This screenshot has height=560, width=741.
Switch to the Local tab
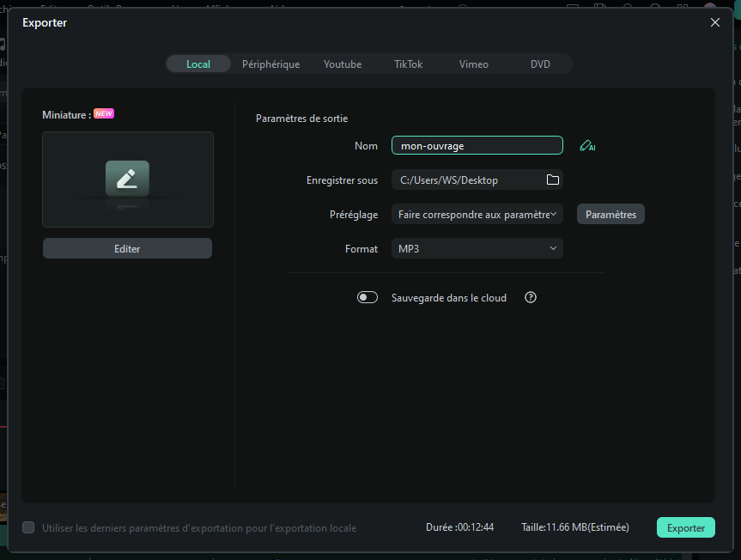click(x=198, y=64)
